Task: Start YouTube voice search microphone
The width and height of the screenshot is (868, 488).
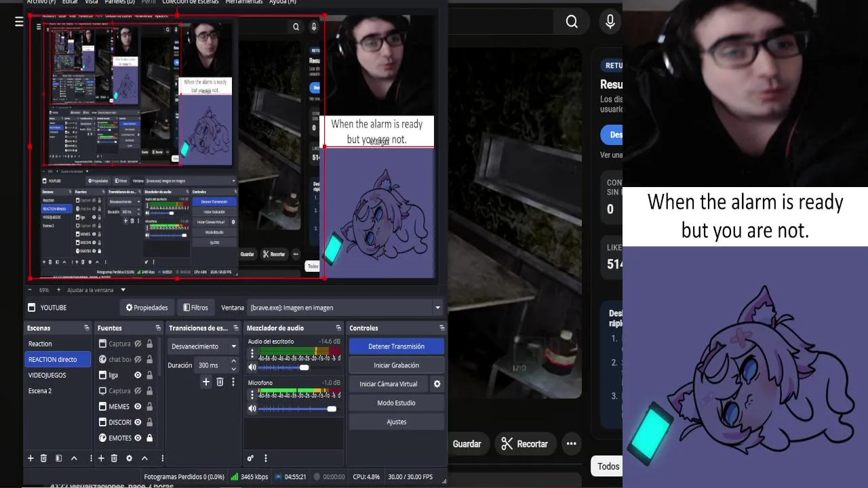Action: [610, 22]
